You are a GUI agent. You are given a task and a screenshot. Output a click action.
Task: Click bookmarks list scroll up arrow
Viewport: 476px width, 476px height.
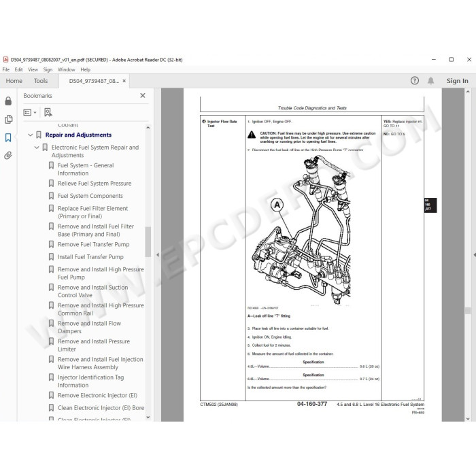(x=148, y=128)
